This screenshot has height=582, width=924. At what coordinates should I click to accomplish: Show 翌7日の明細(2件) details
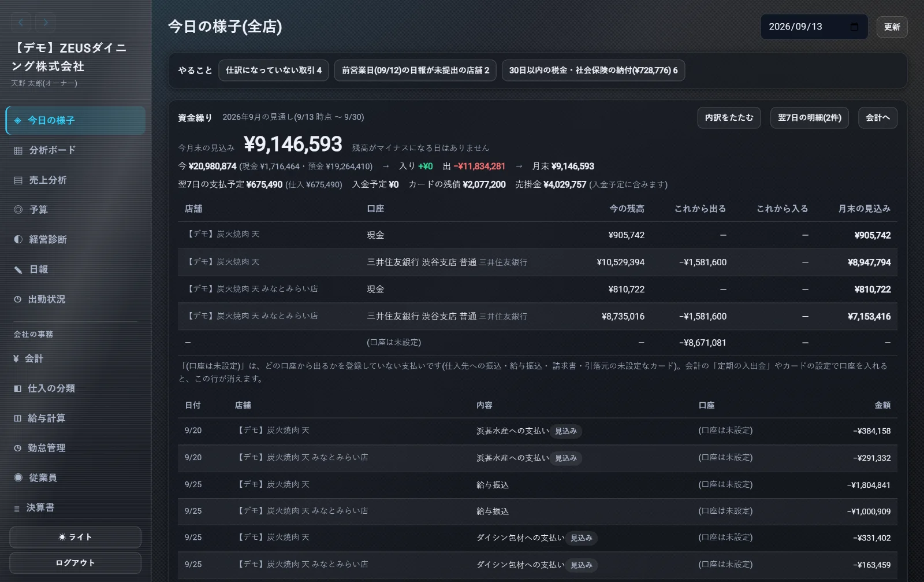pos(809,118)
